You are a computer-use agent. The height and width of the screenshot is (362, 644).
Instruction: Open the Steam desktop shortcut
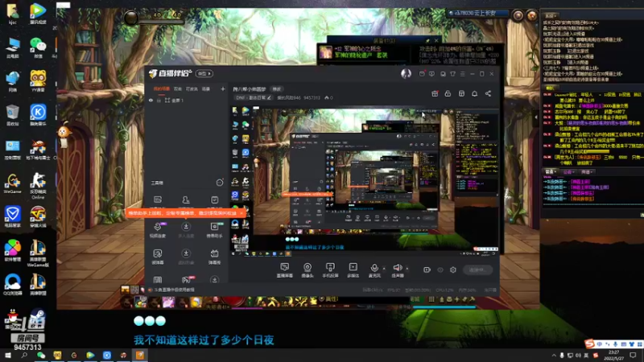(x=38, y=319)
